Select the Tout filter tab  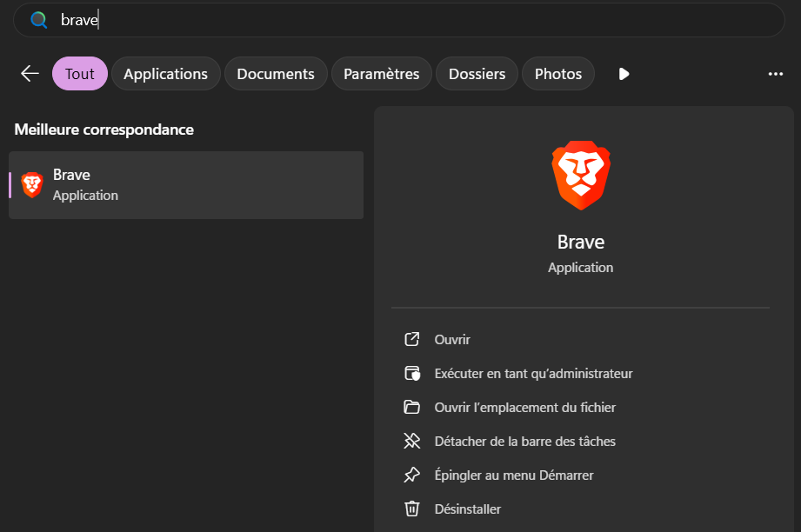tap(80, 74)
